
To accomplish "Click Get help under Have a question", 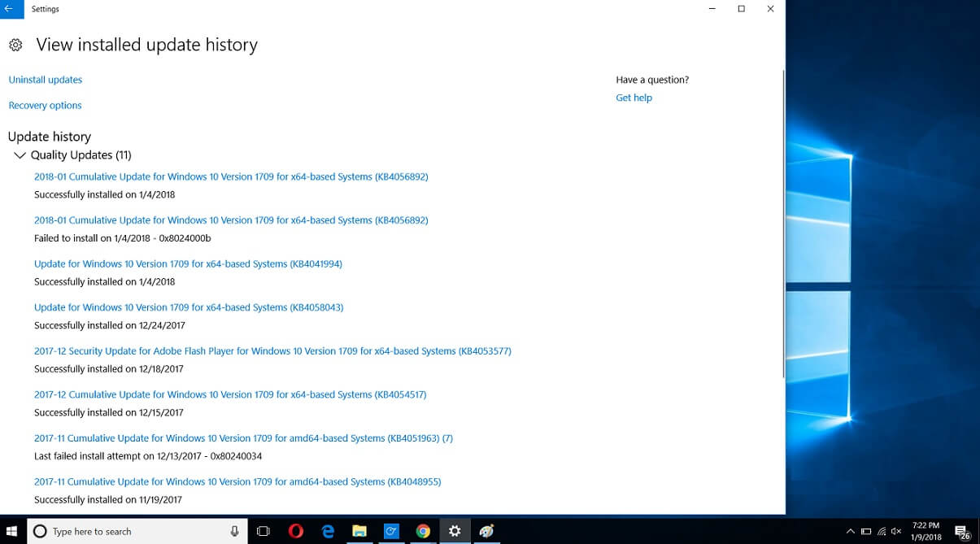I will coord(634,98).
